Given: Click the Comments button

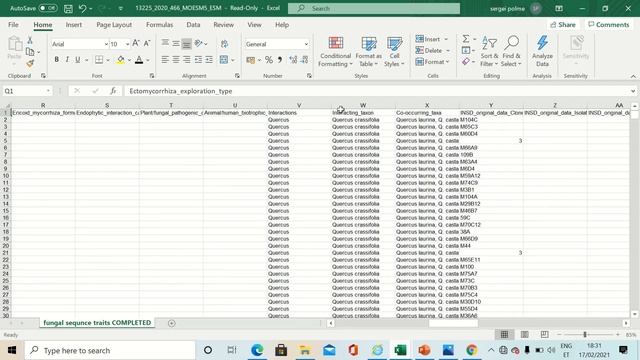Looking at the screenshot, I should pos(608,24).
